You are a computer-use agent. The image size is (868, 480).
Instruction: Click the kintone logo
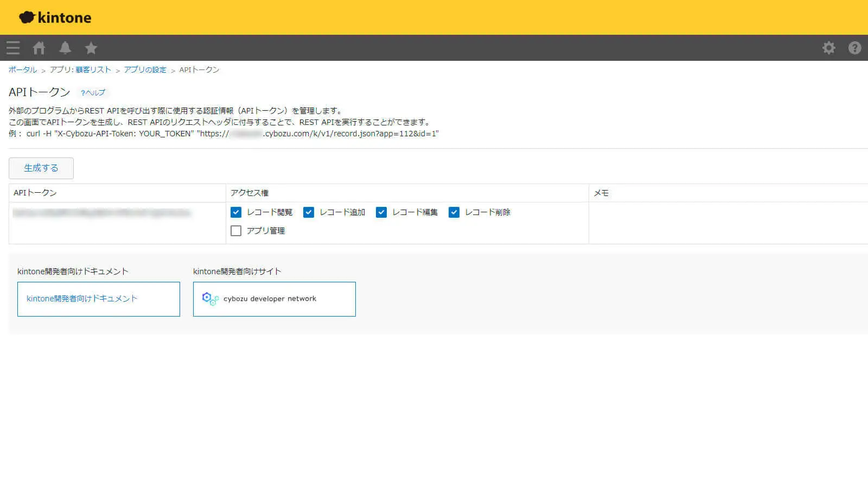55,17
